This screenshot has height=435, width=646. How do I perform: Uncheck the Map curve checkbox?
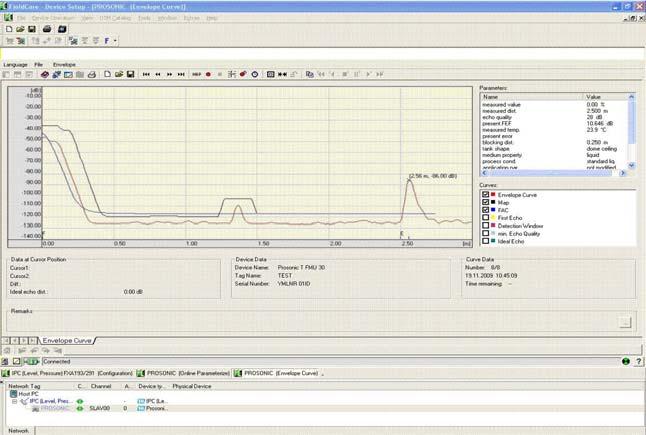coord(485,202)
